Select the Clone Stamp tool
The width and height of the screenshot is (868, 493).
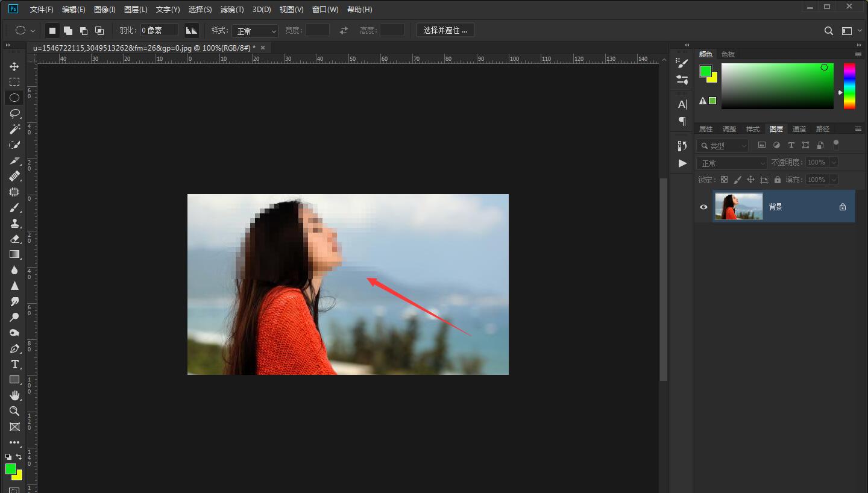click(x=14, y=223)
